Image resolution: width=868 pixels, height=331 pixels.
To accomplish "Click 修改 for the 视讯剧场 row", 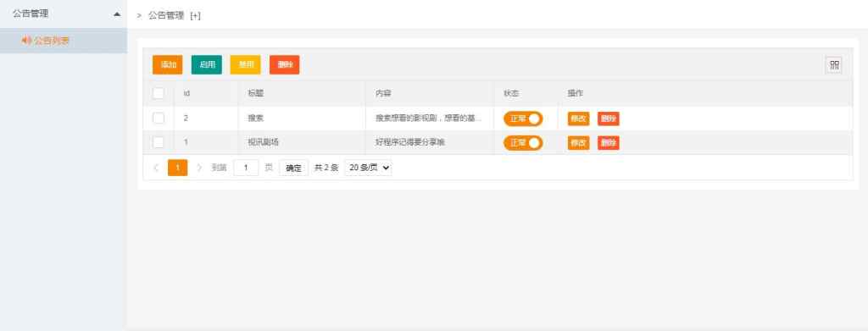I will [578, 143].
